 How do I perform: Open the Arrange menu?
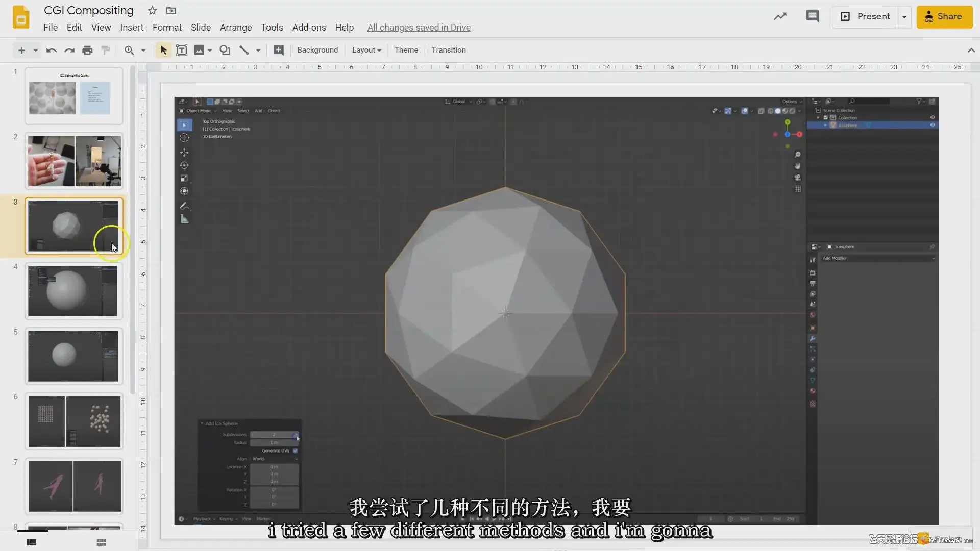(236, 28)
